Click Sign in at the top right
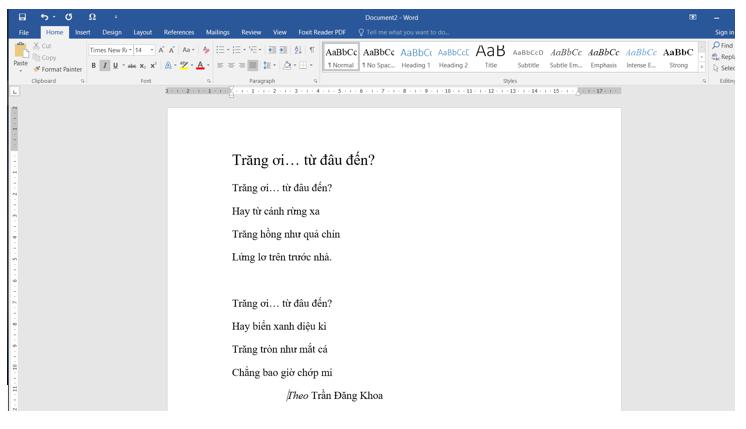This screenshot has height=429, width=746. pyautogui.click(x=726, y=32)
